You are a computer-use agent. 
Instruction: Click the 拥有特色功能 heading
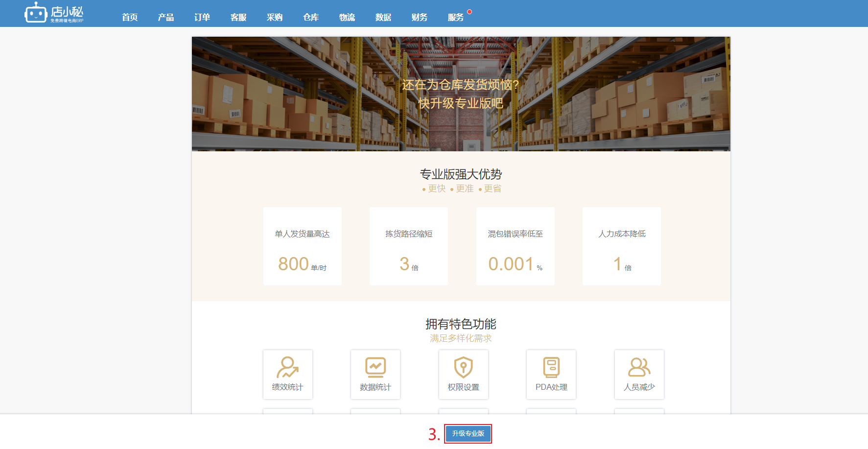click(x=461, y=324)
